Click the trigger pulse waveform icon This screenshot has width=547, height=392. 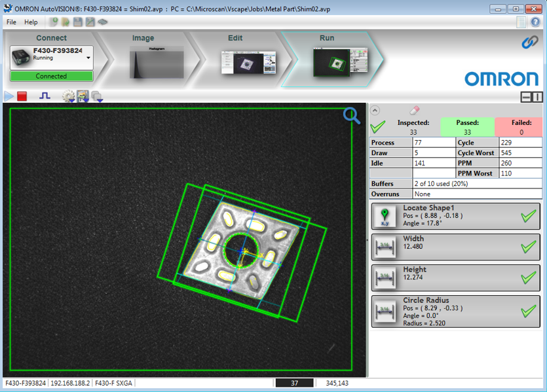pos(45,96)
